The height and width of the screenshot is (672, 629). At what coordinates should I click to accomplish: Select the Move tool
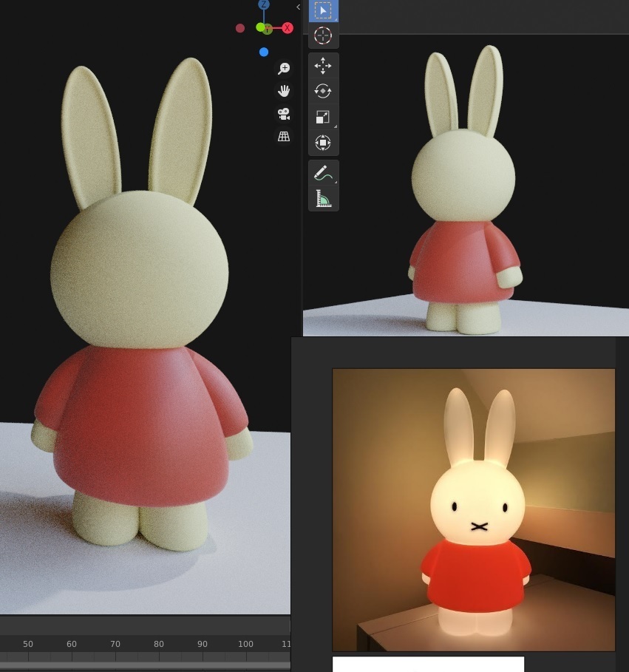click(x=323, y=65)
